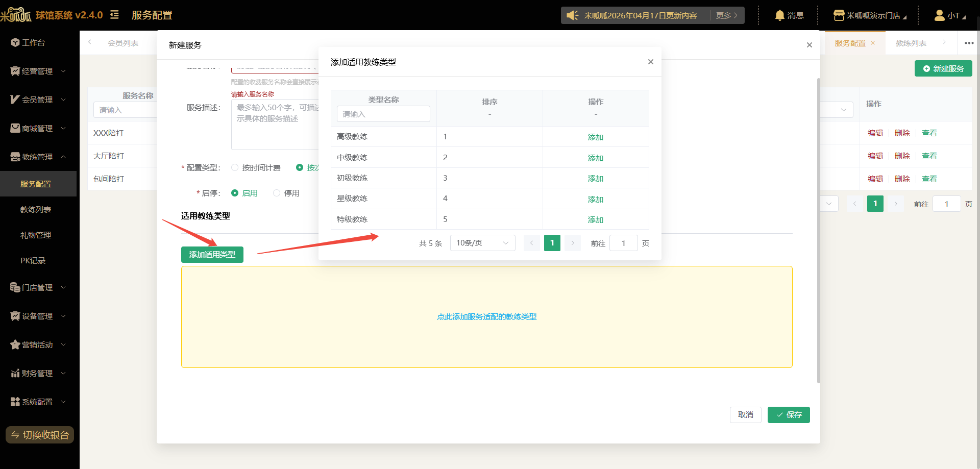Expand the 商城管理 menu chevron
Viewport: 980px width, 469px height.
[x=63, y=128]
